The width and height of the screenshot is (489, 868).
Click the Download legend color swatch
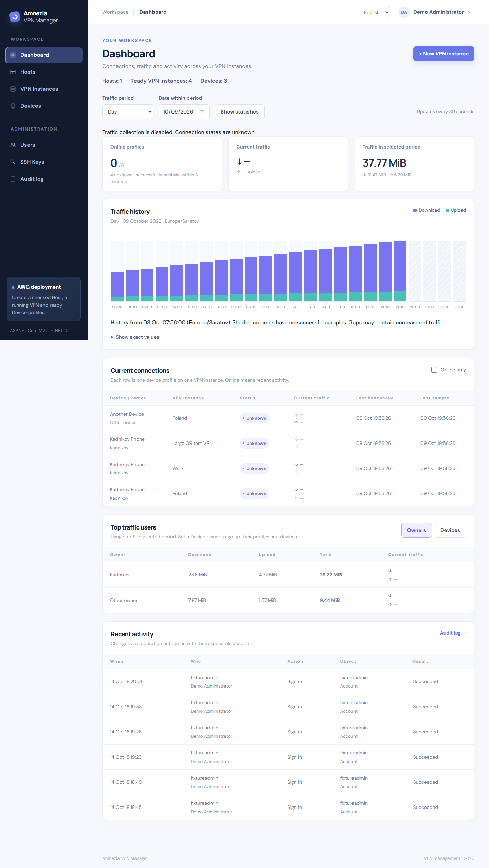[415, 210]
